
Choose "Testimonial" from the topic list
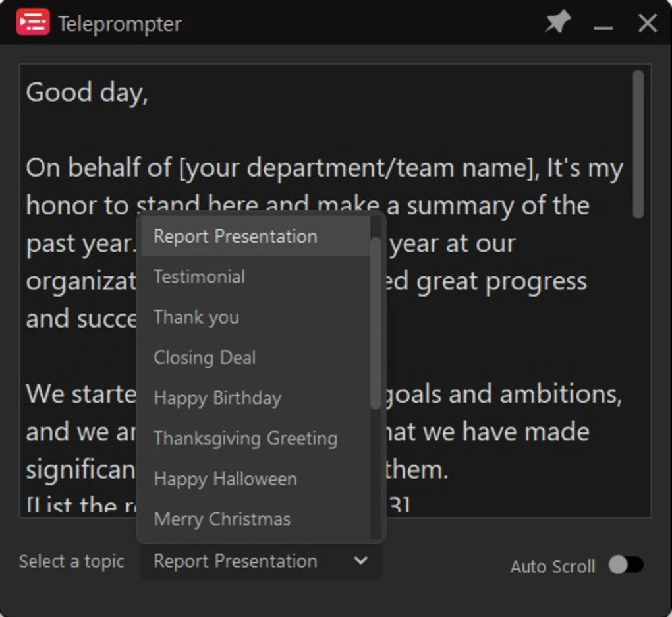pos(198,276)
